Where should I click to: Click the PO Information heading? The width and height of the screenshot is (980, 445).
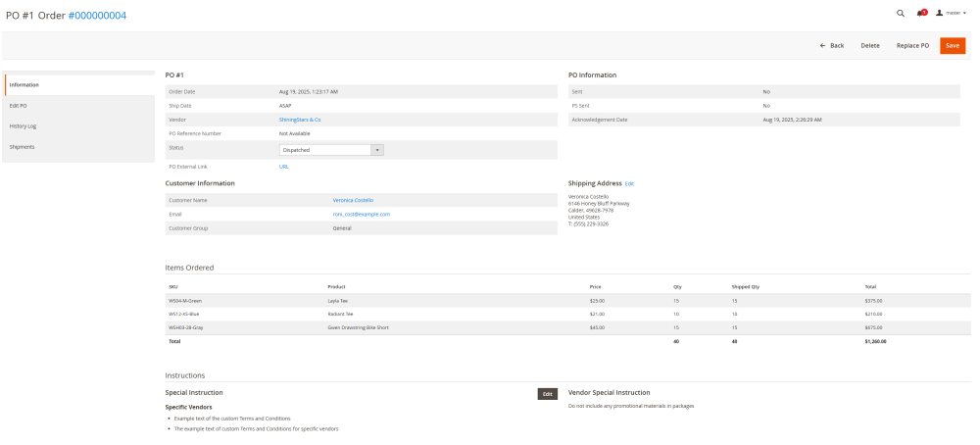point(592,75)
